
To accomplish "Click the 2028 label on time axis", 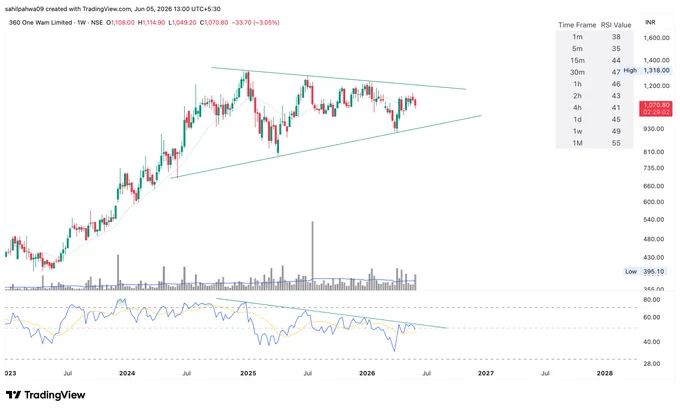I will click(605, 373).
